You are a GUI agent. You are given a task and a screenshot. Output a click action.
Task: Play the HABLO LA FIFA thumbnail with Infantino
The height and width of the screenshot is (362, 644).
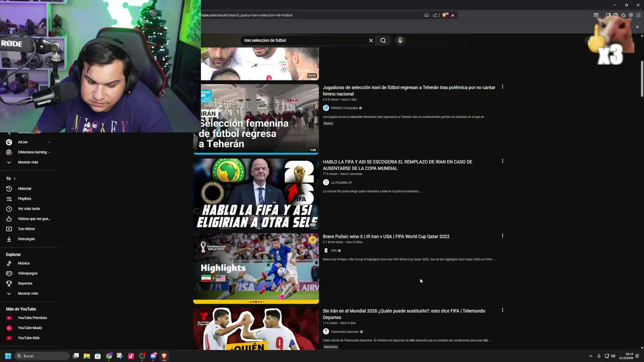tap(256, 194)
